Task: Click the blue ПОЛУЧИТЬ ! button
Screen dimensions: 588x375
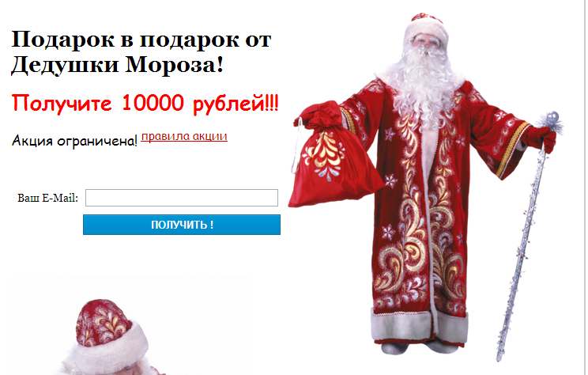Action: tap(182, 225)
